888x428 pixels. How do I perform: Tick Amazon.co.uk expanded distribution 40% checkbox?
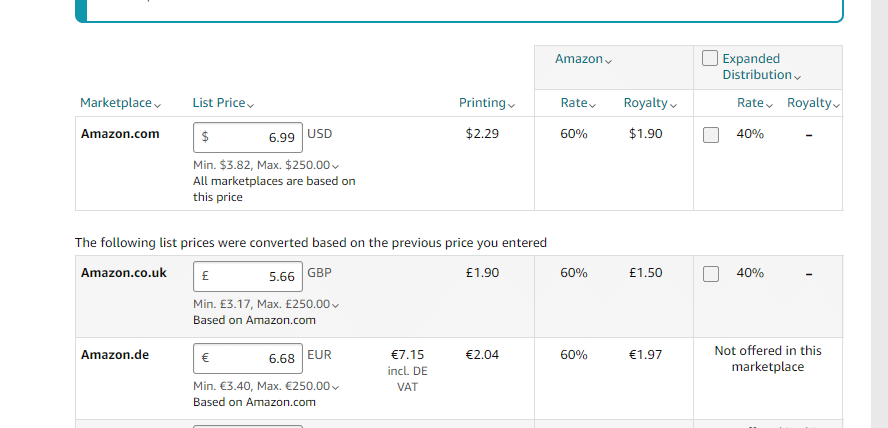pyautogui.click(x=711, y=274)
